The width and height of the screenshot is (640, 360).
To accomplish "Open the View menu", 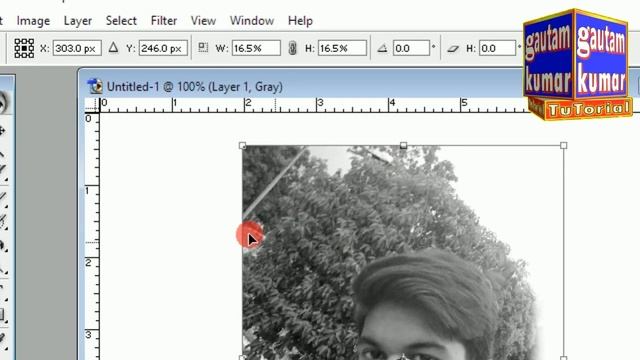I will pos(203,21).
